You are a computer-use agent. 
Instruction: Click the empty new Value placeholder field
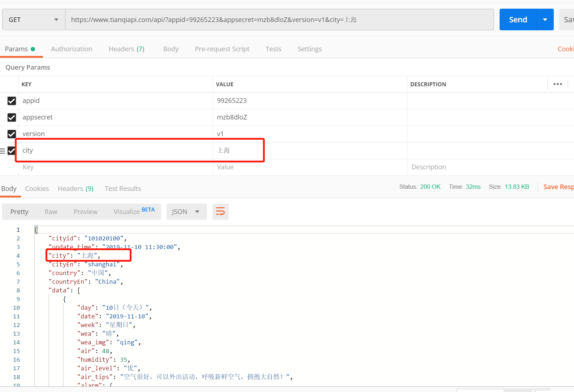(x=310, y=167)
